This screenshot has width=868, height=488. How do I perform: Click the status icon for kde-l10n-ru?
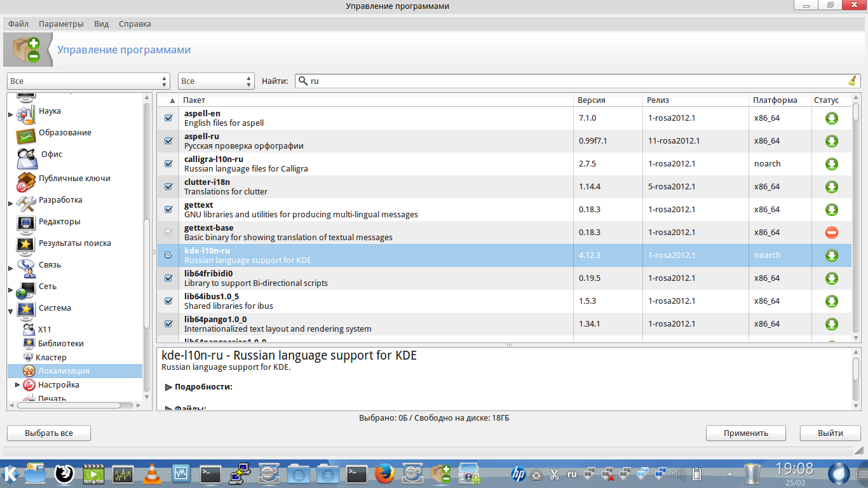point(832,255)
